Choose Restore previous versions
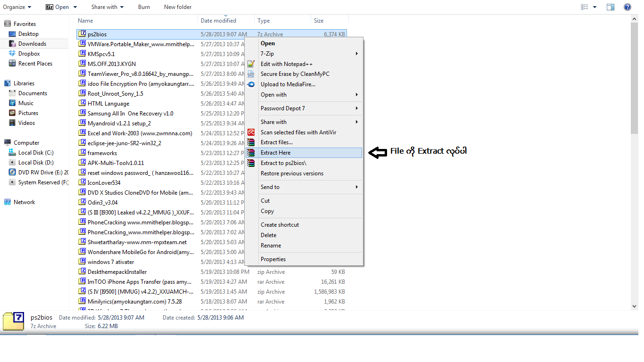The width and height of the screenshot is (644, 362). click(304, 173)
